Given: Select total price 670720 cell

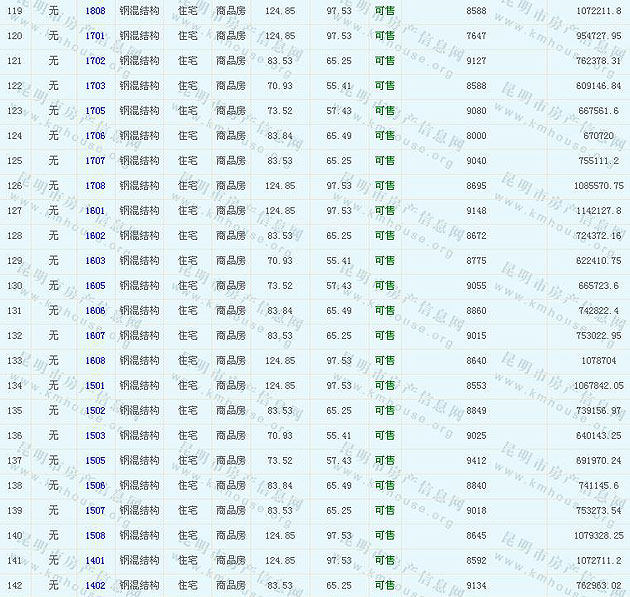Looking at the screenshot, I should click(598, 135).
